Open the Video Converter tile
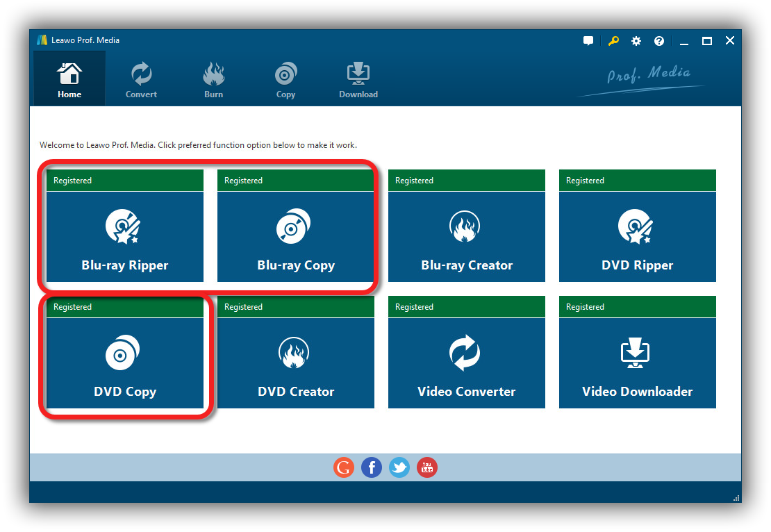The width and height of the screenshot is (771, 532). tap(467, 363)
